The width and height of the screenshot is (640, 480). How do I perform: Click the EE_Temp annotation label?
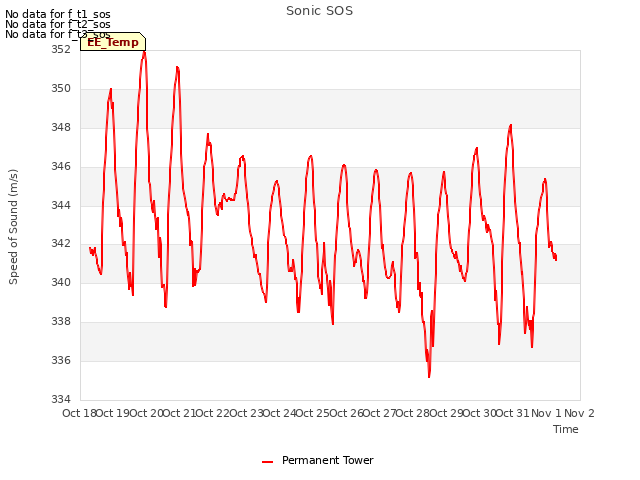point(113,42)
